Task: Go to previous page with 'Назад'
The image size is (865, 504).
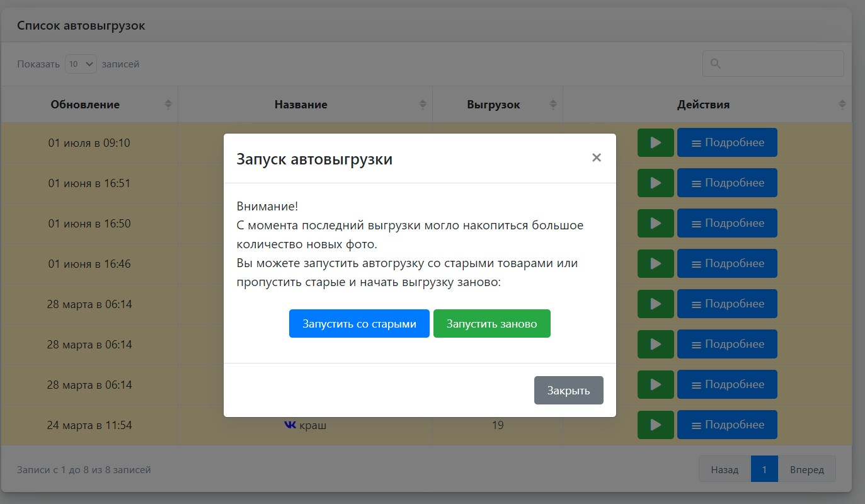Action: click(x=725, y=469)
